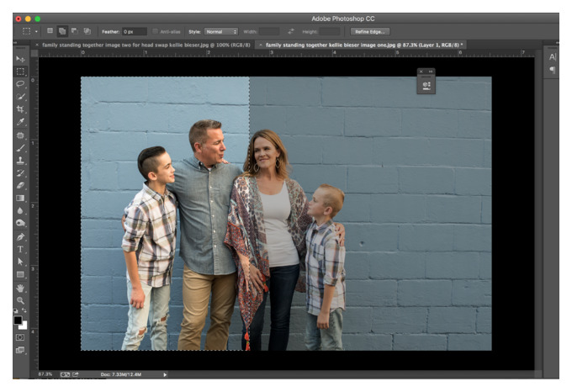Expand the collapsed floating panel arrows
The image size is (572, 392).
click(431, 72)
